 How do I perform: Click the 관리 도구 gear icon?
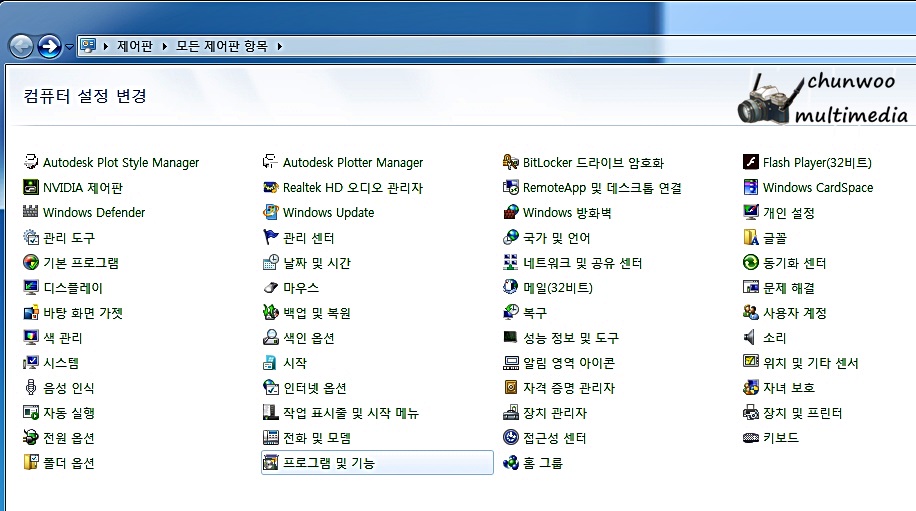(30, 237)
